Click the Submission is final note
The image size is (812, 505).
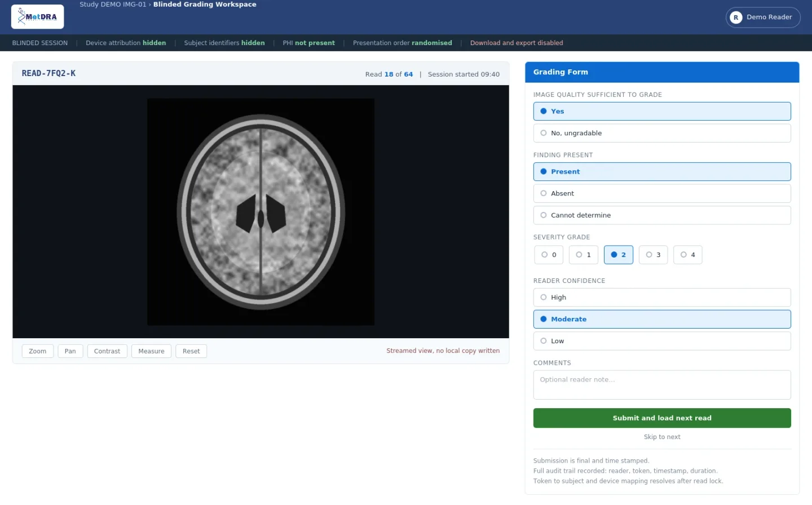[592, 460]
